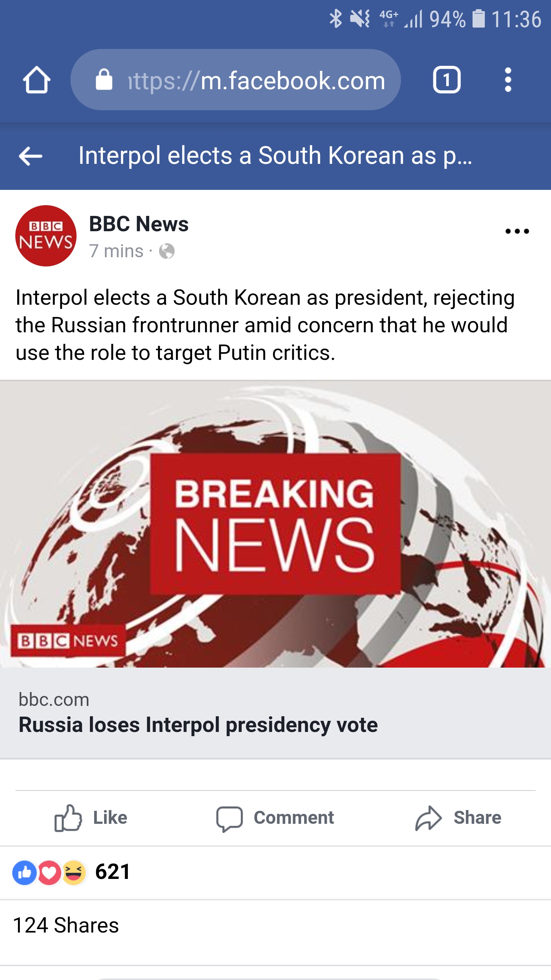Tap the laughing face reaction icon
Viewport: 551px width, 980px height.
point(73,872)
